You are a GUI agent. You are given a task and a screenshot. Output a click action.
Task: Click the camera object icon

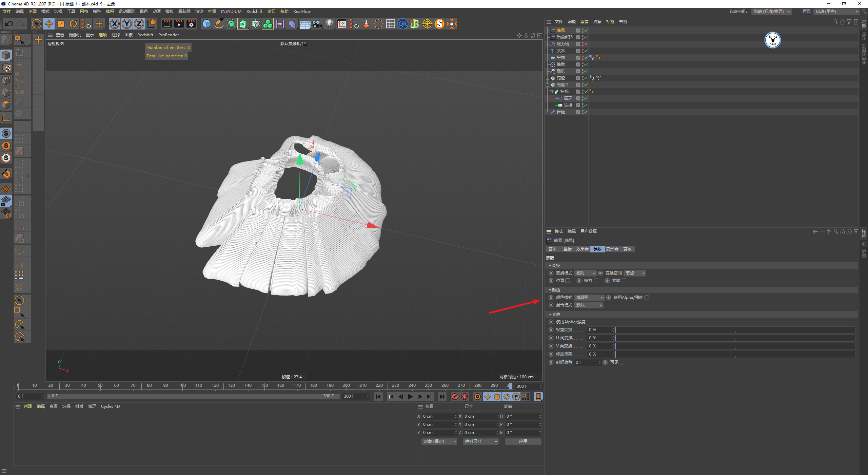click(317, 24)
